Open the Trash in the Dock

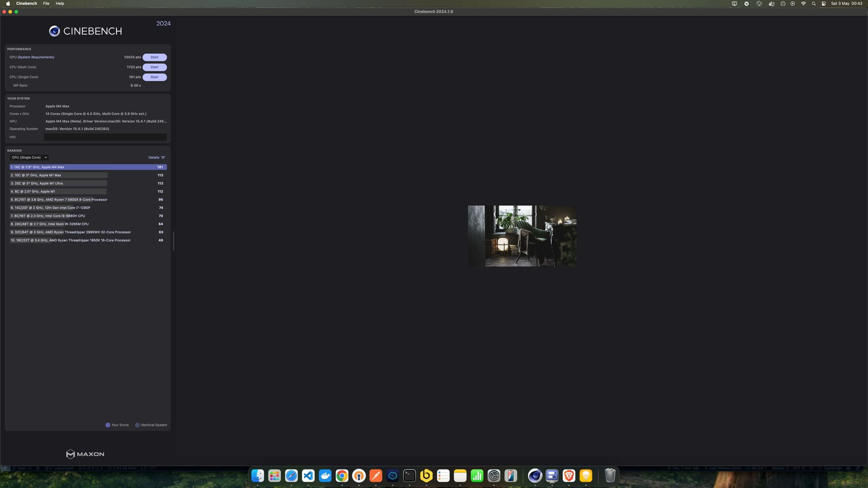[610, 476]
